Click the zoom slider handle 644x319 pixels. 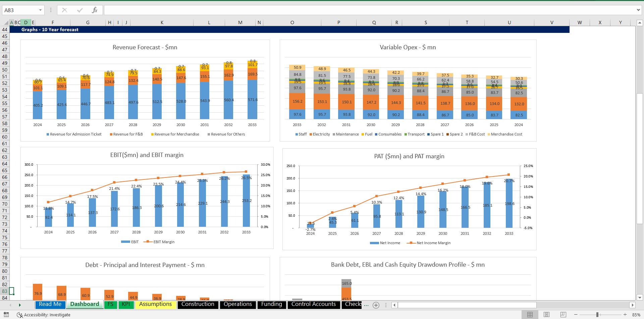tap(597, 315)
